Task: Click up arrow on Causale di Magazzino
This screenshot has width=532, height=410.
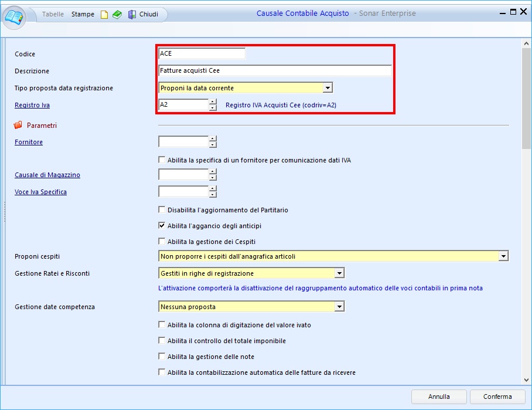Action: pyautogui.click(x=213, y=172)
